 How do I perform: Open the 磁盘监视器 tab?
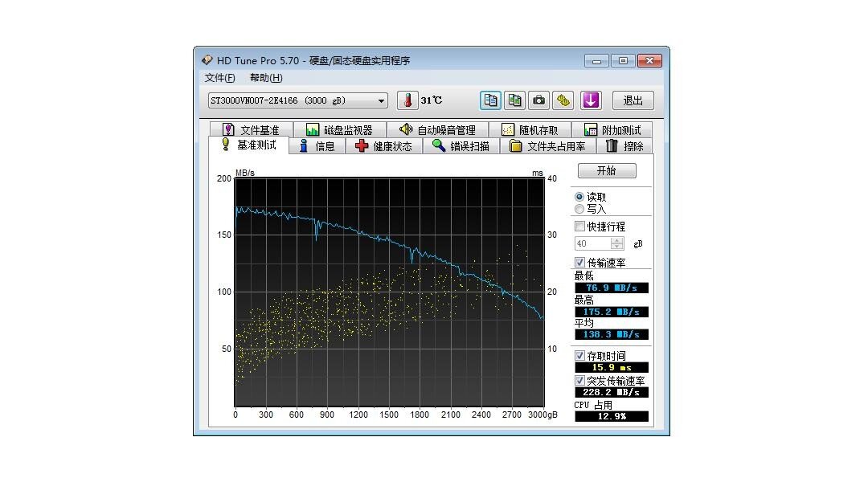click(339, 130)
